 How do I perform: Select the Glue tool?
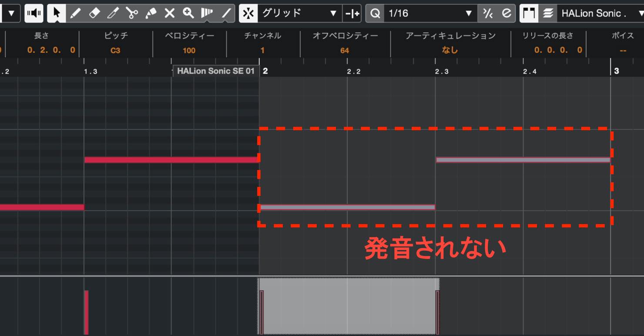point(151,13)
